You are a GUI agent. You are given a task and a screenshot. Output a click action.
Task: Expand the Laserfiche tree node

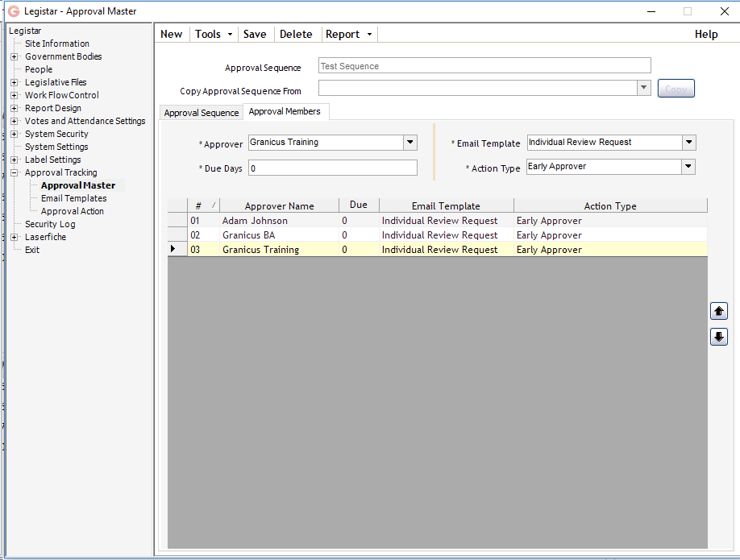coord(13,237)
